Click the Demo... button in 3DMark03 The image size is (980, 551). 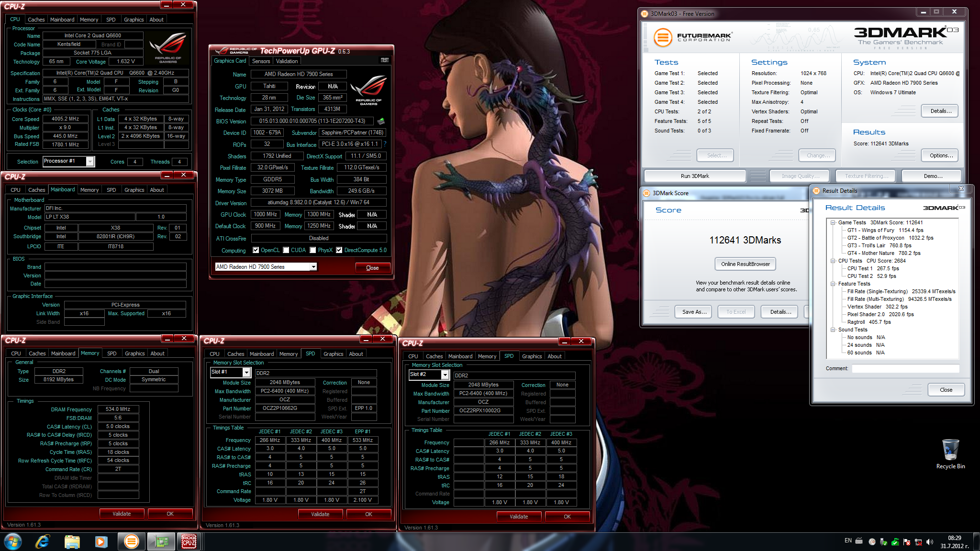coord(933,176)
